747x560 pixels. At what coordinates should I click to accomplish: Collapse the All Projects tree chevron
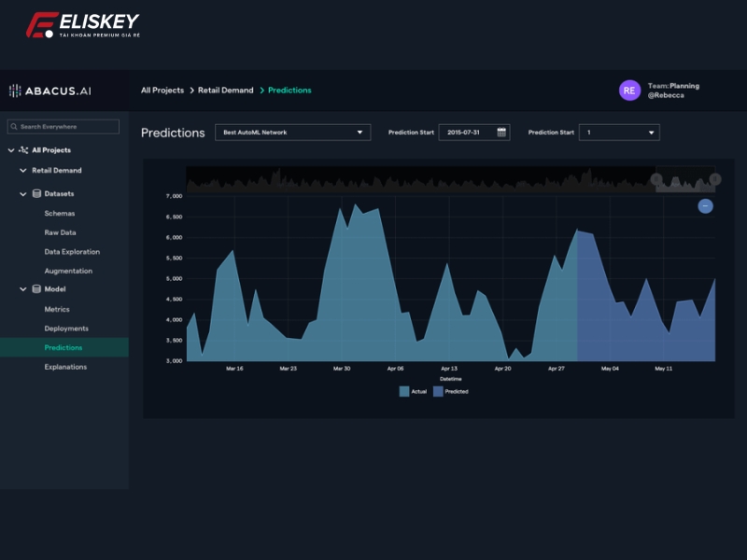[x=11, y=150]
